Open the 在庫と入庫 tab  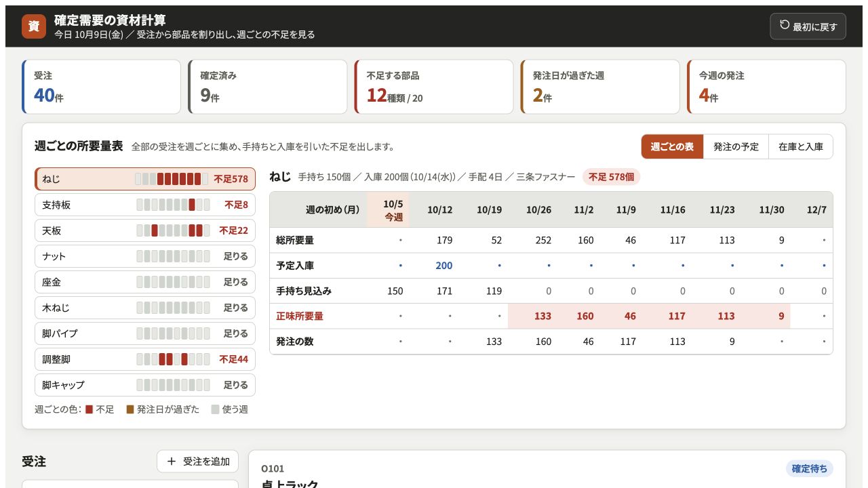click(x=800, y=146)
